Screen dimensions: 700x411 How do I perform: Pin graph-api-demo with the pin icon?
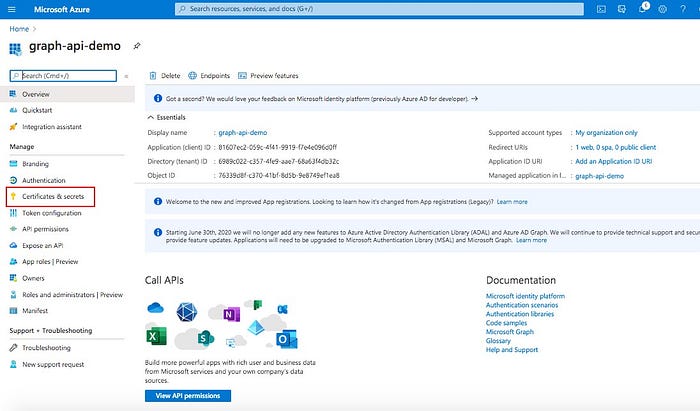point(137,46)
